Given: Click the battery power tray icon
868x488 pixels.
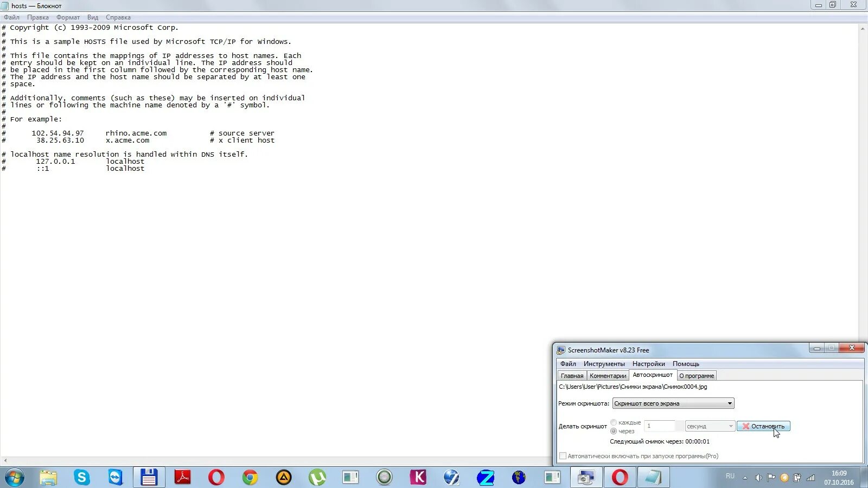Looking at the screenshot, I should point(797,478).
